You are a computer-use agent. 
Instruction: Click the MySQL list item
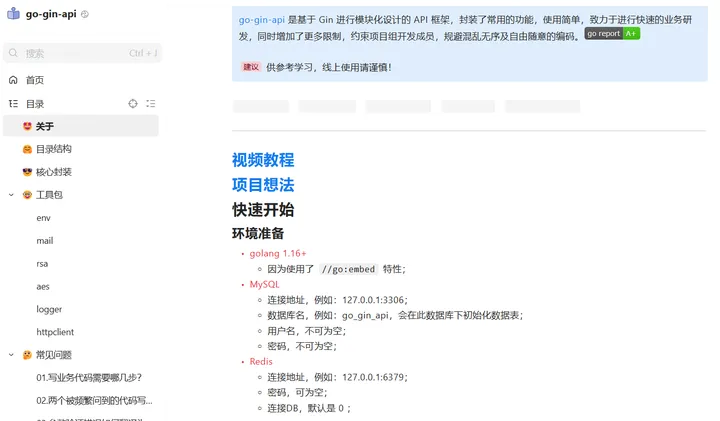pyautogui.click(x=264, y=285)
